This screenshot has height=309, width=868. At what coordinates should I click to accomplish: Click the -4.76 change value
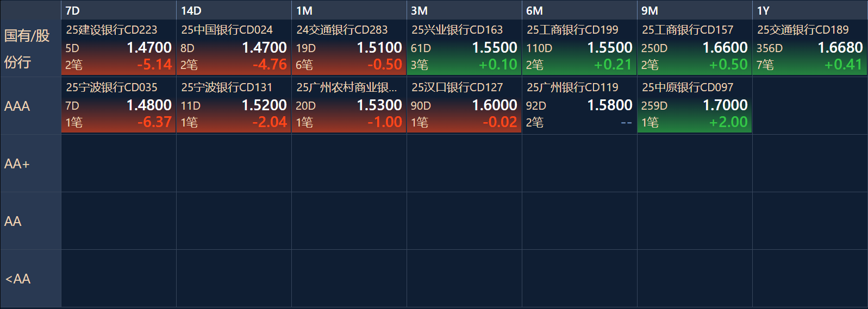(270, 65)
